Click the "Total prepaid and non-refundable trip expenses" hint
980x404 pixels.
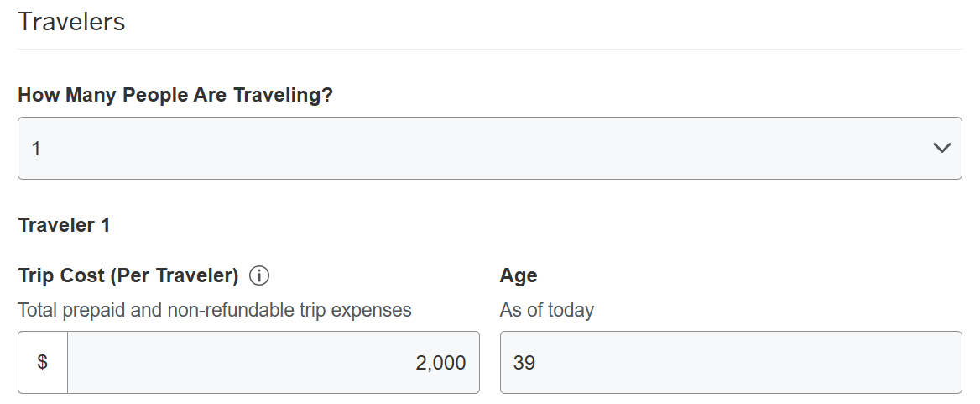click(215, 310)
